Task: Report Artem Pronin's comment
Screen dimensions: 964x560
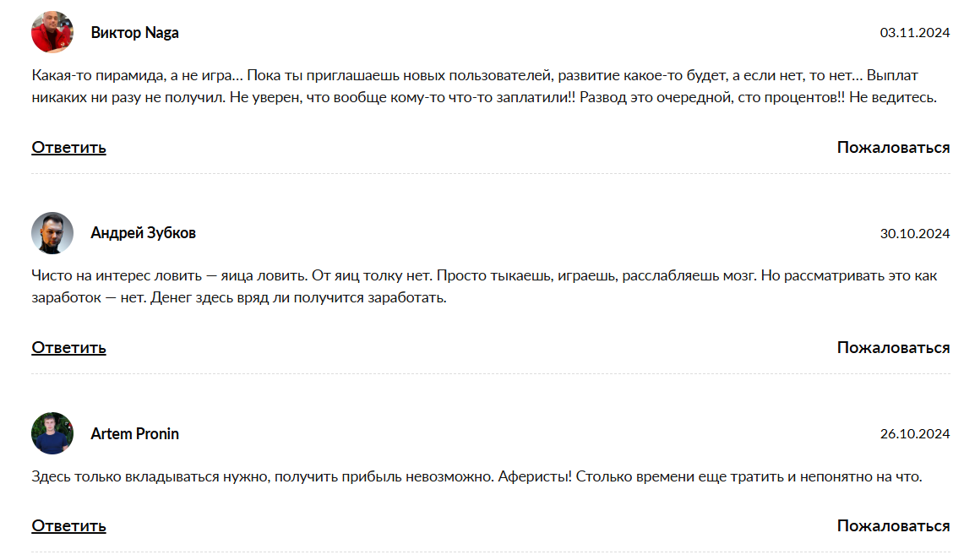Action: (x=893, y=526)
